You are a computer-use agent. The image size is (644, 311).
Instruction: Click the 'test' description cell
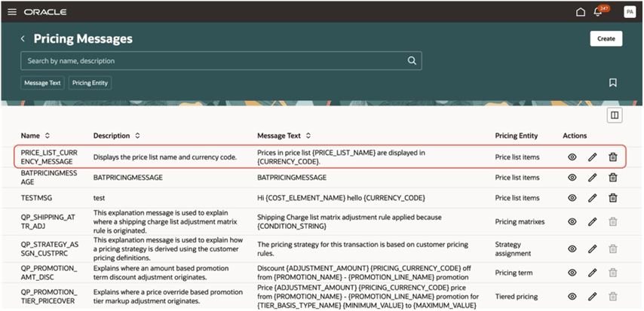pyautogui.click(x=99, y=198)
